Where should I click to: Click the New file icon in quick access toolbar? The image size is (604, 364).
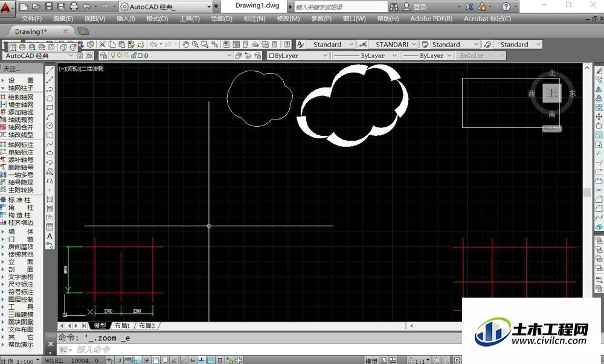(24, 7)
